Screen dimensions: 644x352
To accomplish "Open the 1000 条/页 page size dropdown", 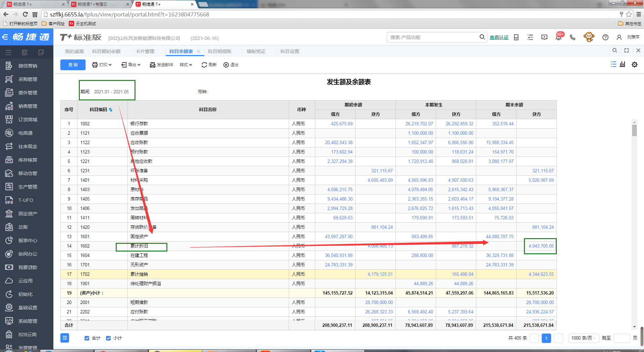I will click(x=584, y=338).
